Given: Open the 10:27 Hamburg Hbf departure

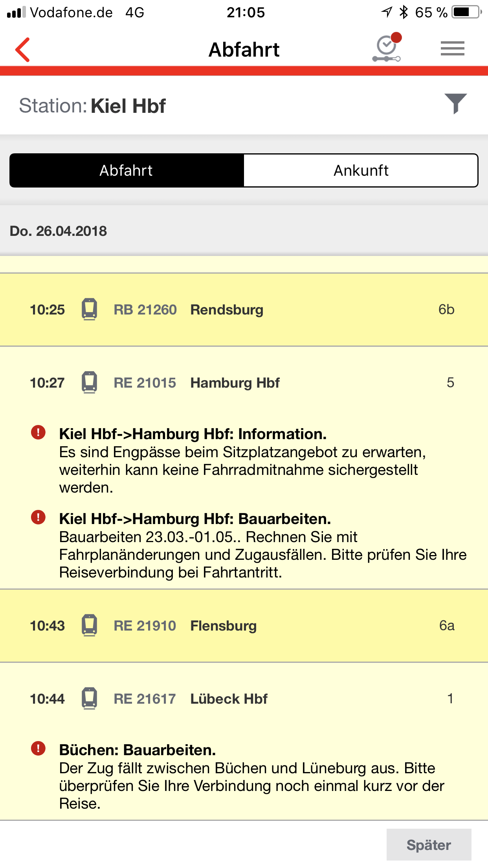Looking at the screenshot, I should tap(235, 383).
